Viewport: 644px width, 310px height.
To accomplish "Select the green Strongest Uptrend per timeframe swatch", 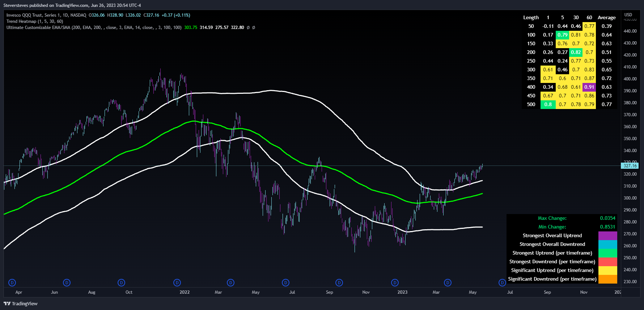I will (x=607, y=253).
